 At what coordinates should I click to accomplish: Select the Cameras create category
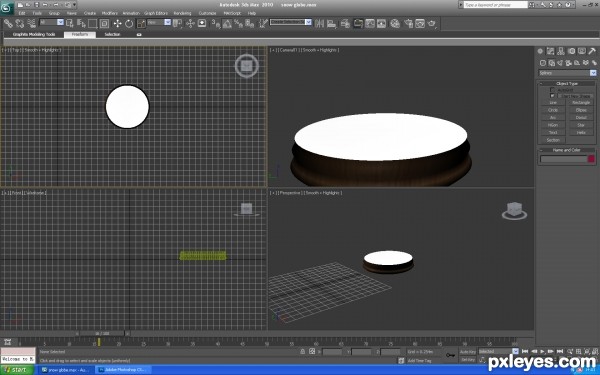[x=569, y=63]
